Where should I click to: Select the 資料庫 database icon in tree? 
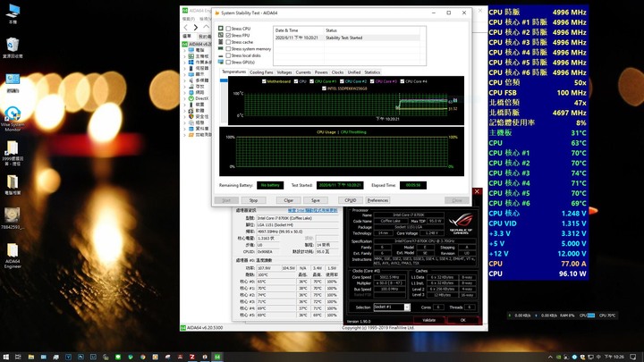pos(191,129)
